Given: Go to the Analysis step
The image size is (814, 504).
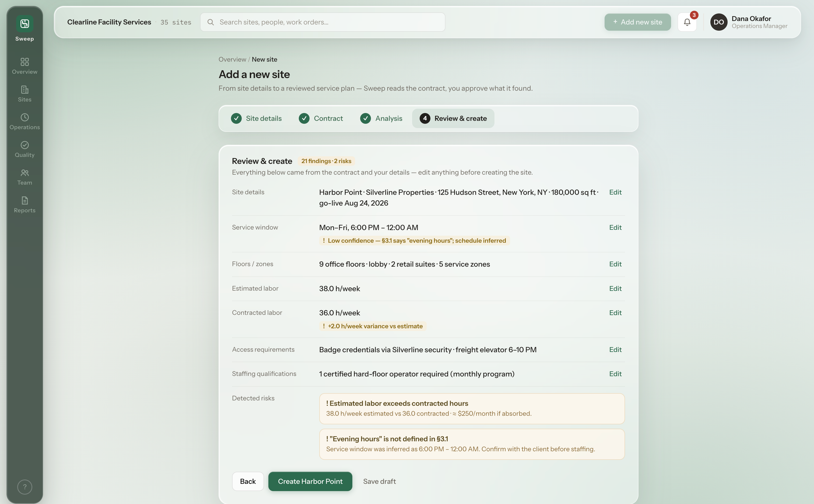Looking at the screenshot, I should click(381, 118).
